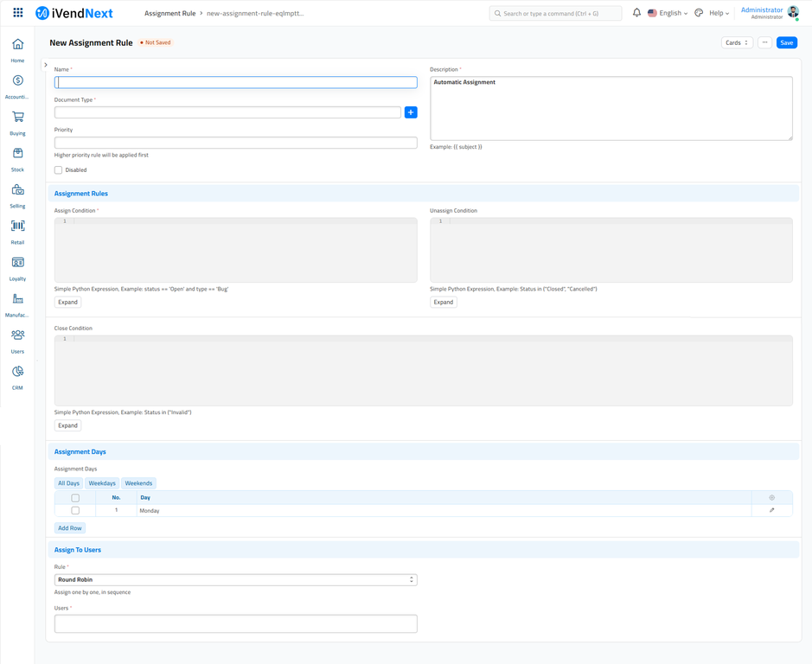Open the apps grid launcher icon

pyautogui.click(x=17, y=13)
